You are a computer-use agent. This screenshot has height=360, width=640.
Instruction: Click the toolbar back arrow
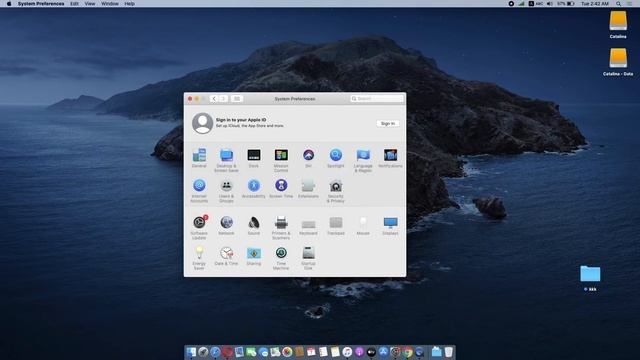tap(214, 99)
